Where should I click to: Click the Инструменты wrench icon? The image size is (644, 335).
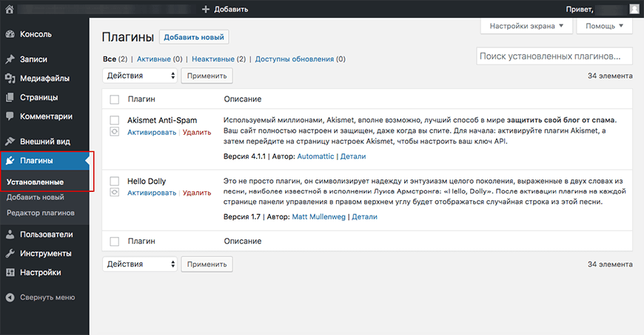coord(10,253)
